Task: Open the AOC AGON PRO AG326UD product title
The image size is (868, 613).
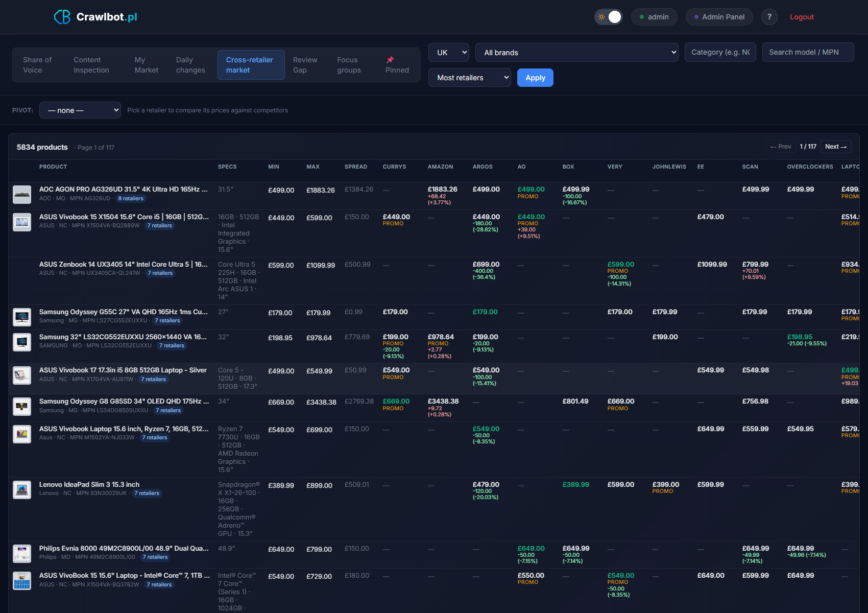Action: tap(124, 190)
